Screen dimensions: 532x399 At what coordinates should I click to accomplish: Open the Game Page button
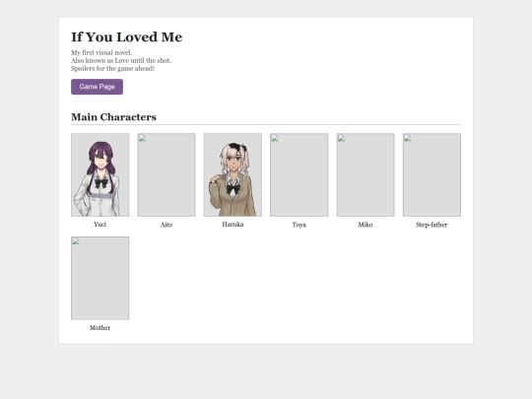[97, 87]
